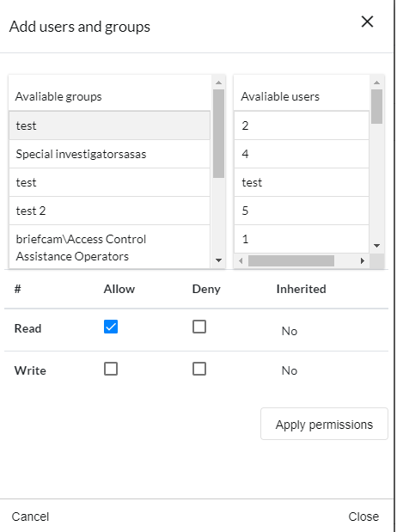Check the Read Deny checkbox

[x=199, y=327]
